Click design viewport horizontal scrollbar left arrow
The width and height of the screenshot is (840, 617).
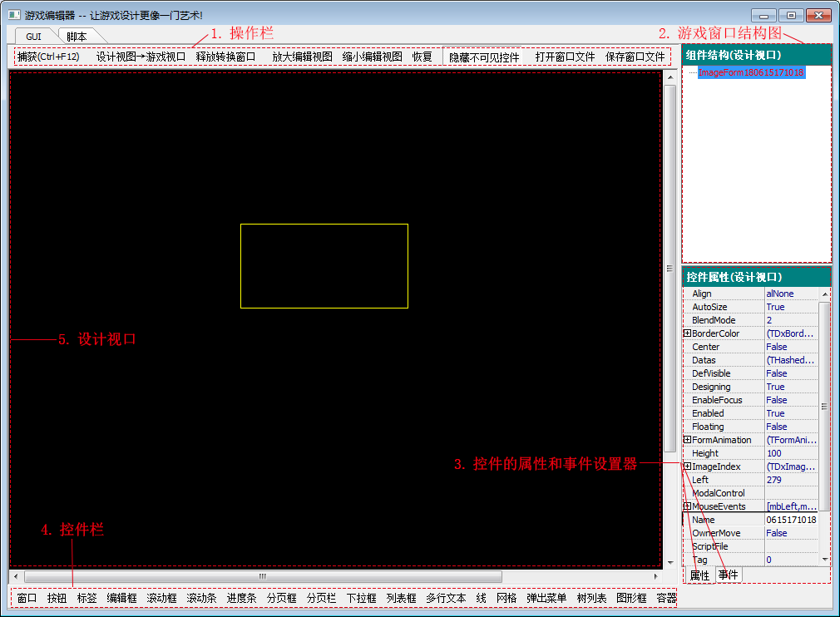[16, 576]
